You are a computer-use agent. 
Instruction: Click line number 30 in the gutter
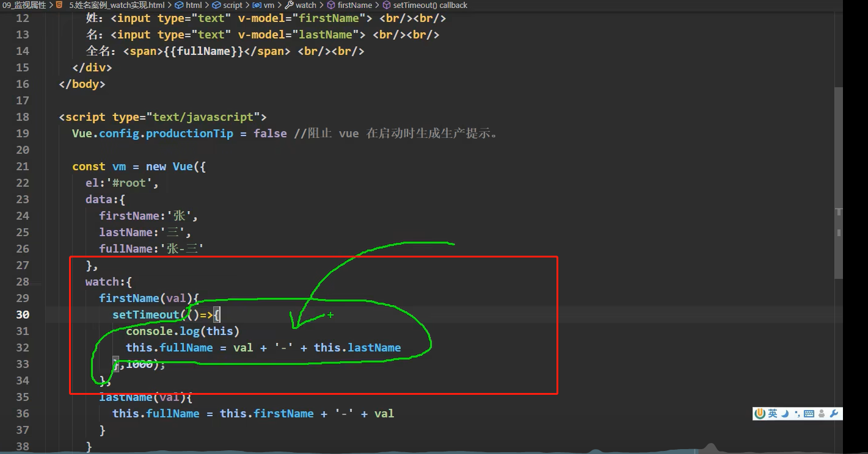pos(23,314)
